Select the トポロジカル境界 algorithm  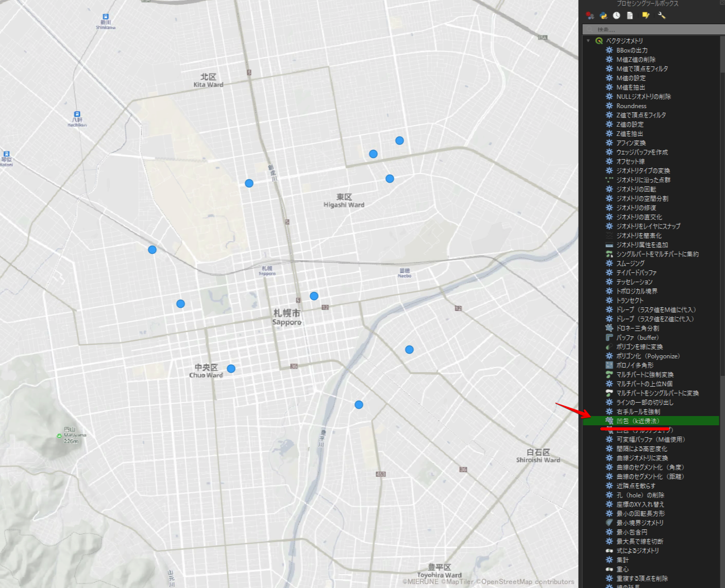[x=637, y=291]
